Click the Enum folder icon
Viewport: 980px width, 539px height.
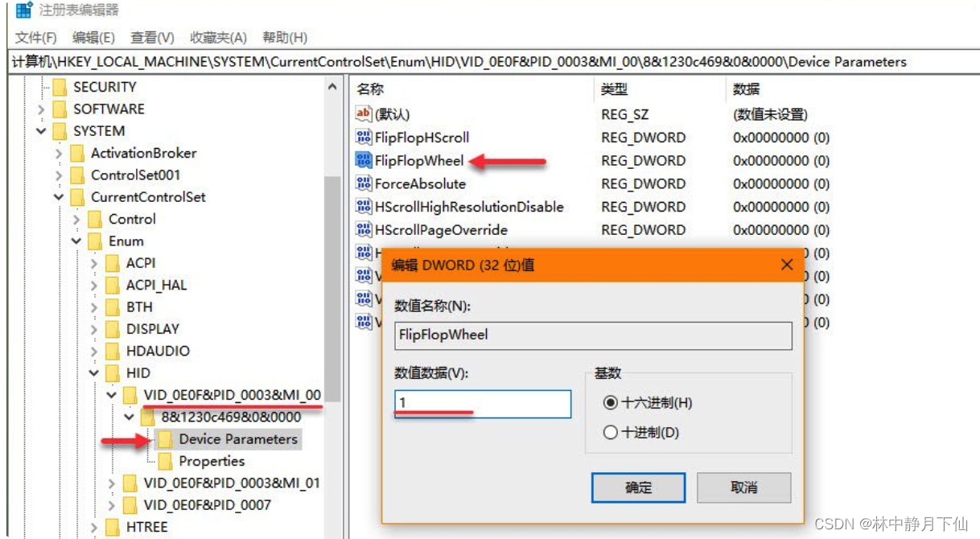95,241
